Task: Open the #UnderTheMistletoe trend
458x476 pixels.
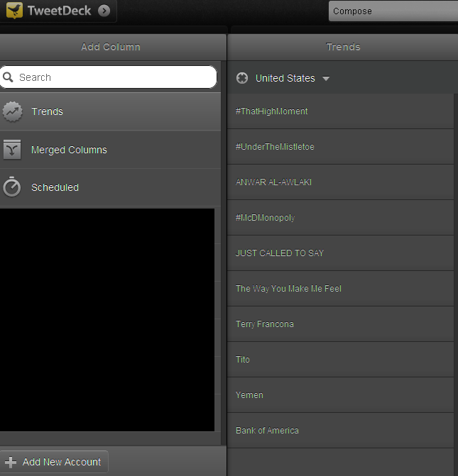Action: point(340,147)
